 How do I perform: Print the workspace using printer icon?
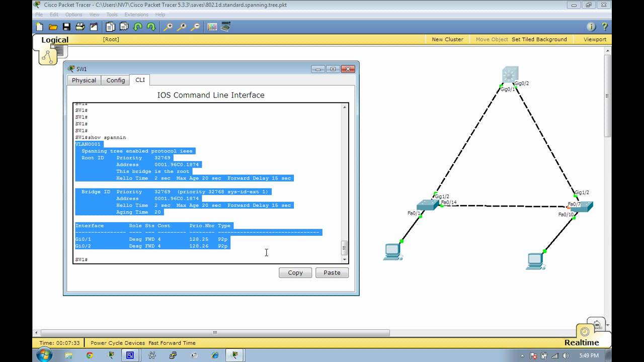coord(80,27)
